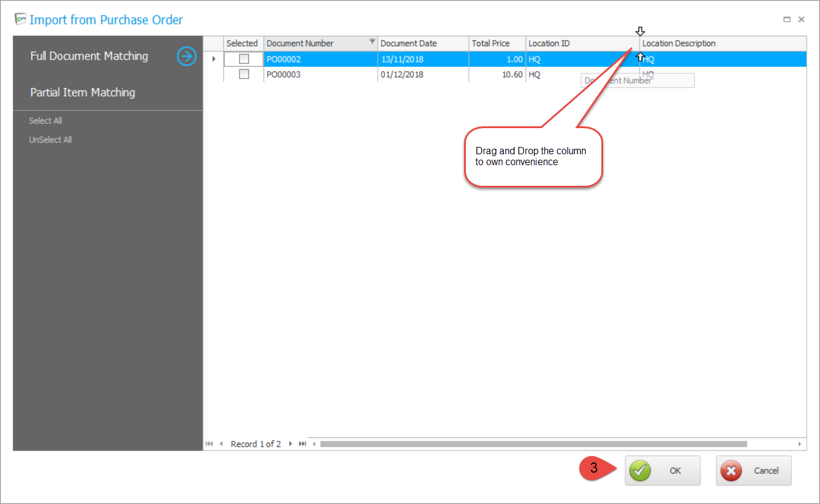
Task: Confirm with the OK button
Action: pyautogui.click(x=663, y=471)
